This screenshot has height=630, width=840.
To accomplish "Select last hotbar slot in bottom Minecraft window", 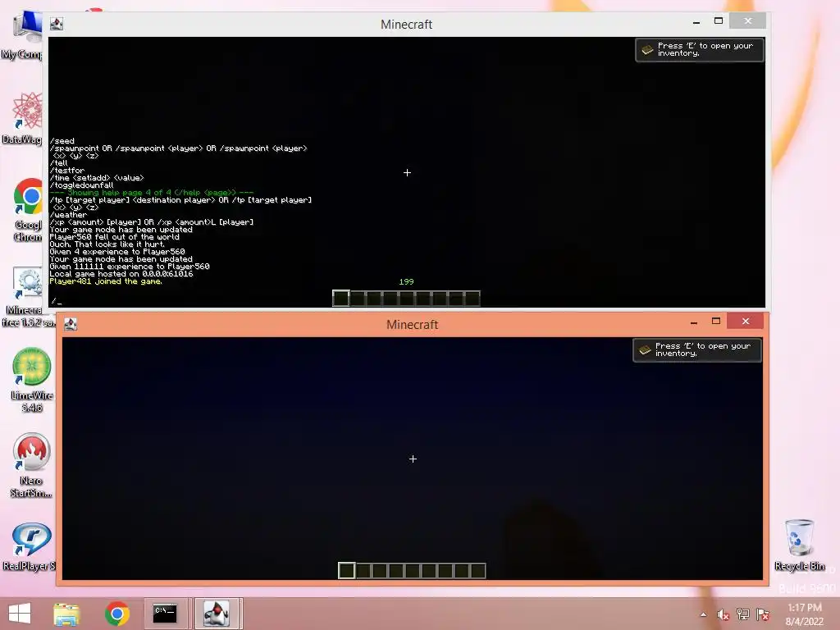I will (x=478, y=571).
